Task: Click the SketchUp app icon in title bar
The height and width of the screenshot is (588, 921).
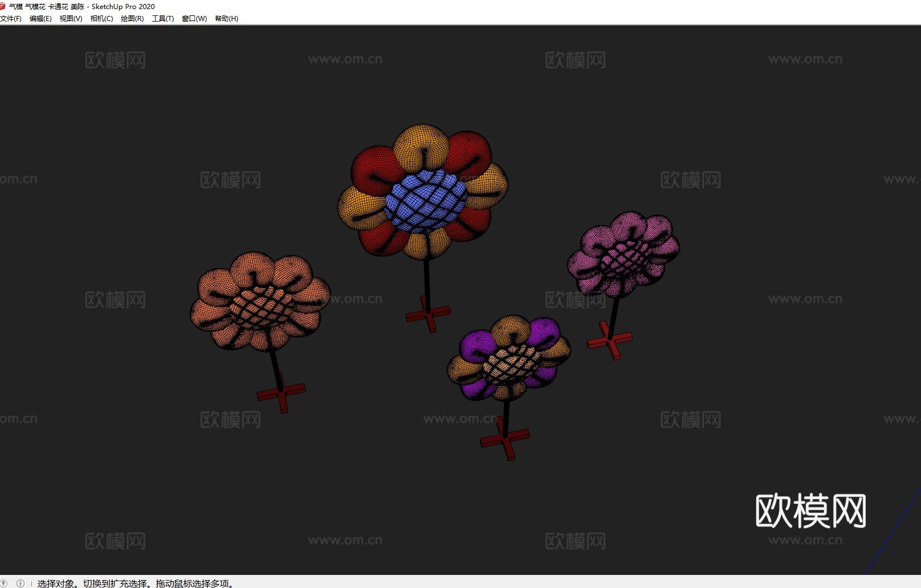Action: click(2, 6)
